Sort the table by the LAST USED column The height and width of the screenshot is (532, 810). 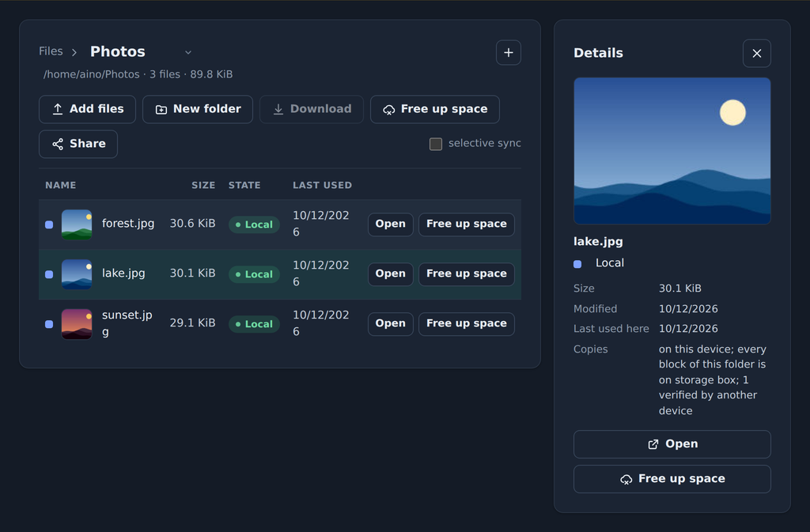point(323,185)
